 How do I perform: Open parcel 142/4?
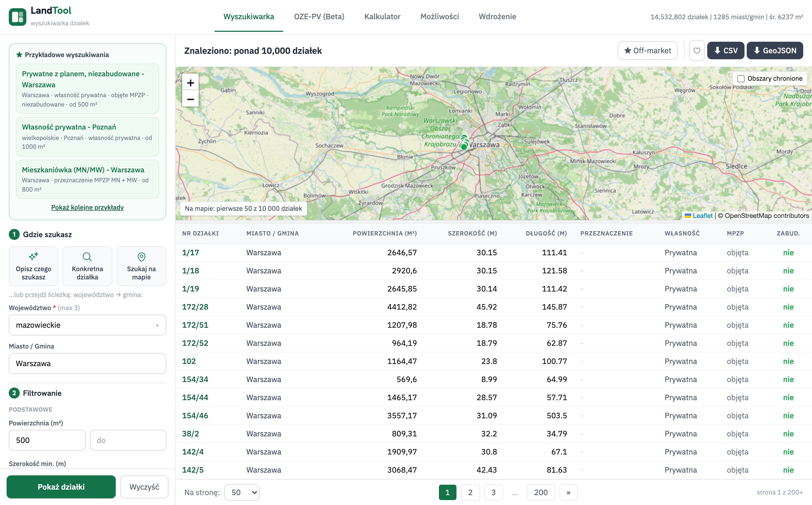[193, 451]
